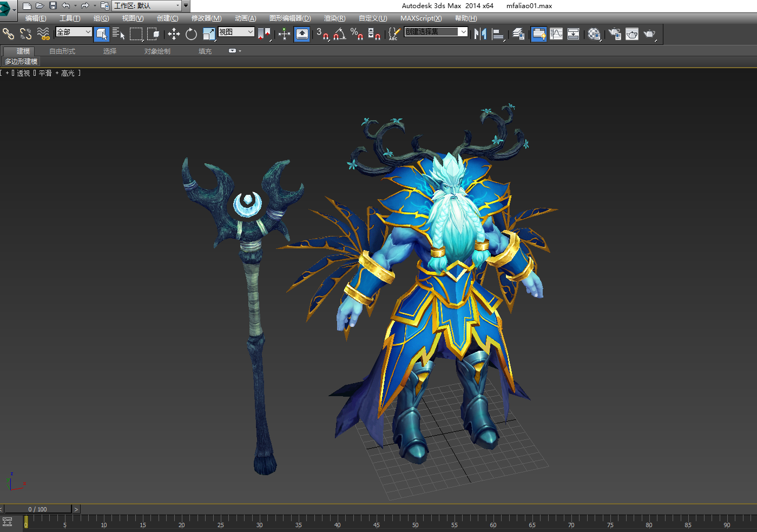Viewport: 757px width, 532px height.
Task: Open the 创建选择集 named selection dropdown
Action: (x=436, y=32)
